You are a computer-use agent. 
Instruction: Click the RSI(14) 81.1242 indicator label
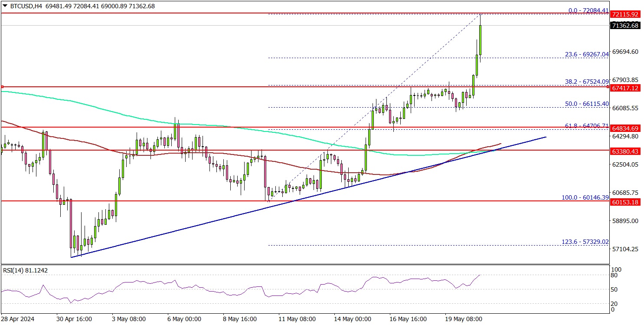pos(25,270)
